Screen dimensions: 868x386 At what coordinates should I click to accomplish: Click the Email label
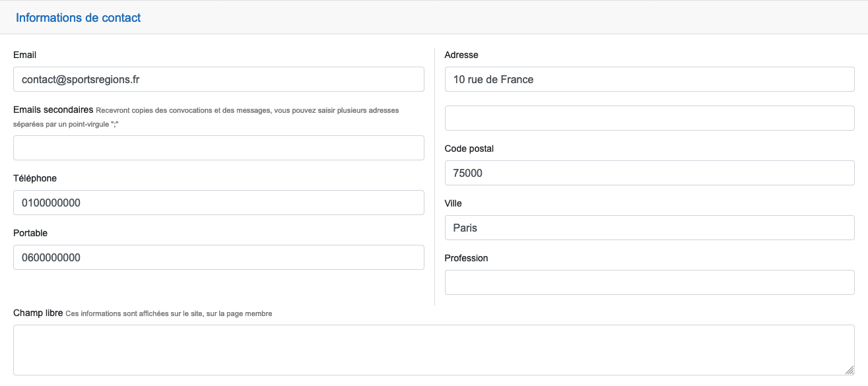[25, 55]
